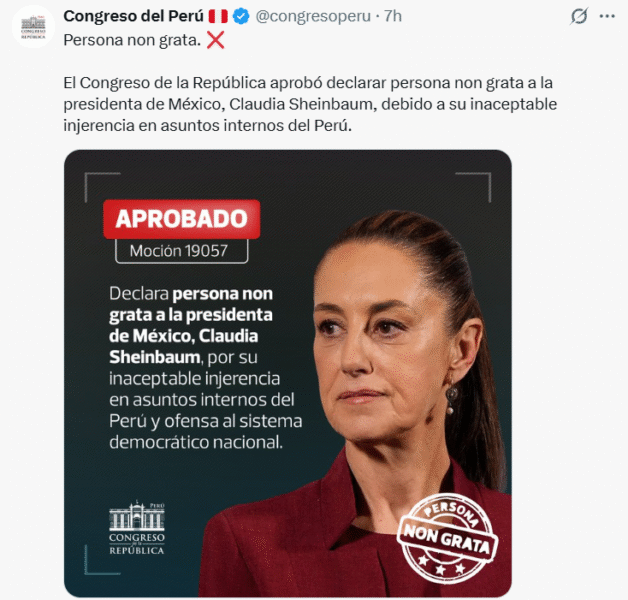Click the top-right corner bracket of image frame

click(473, 187)
